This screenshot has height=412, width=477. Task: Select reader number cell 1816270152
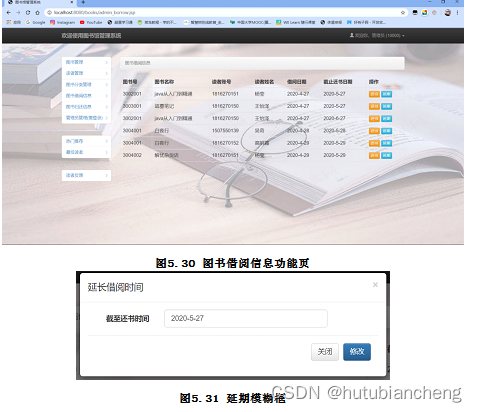[x=225, y=143]
